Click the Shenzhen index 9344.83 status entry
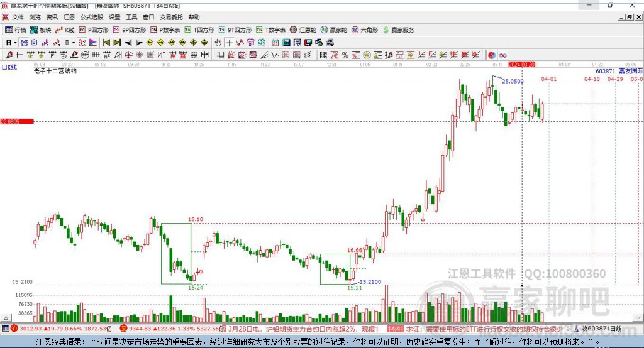Screen dimensions: 644x348 click(171, 329)
